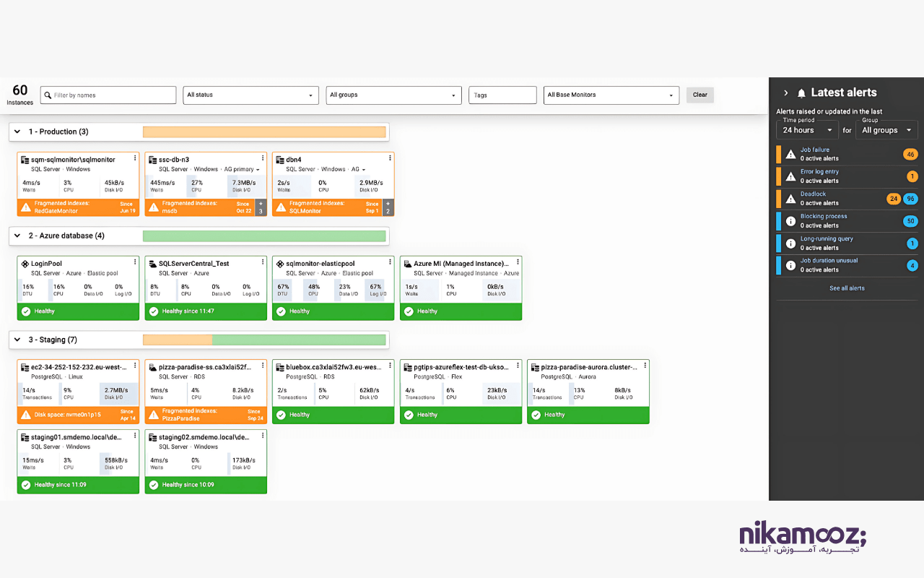924x578 pixels.
Task: Open kebab menu on staging02.smdemo.local card
Action: [263, 436]
